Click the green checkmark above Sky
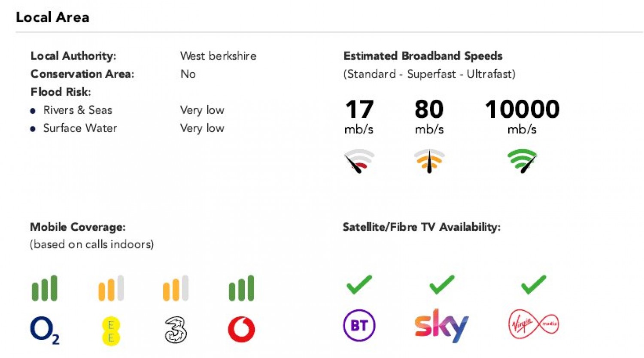644x358 pixels. coord(441,285)
